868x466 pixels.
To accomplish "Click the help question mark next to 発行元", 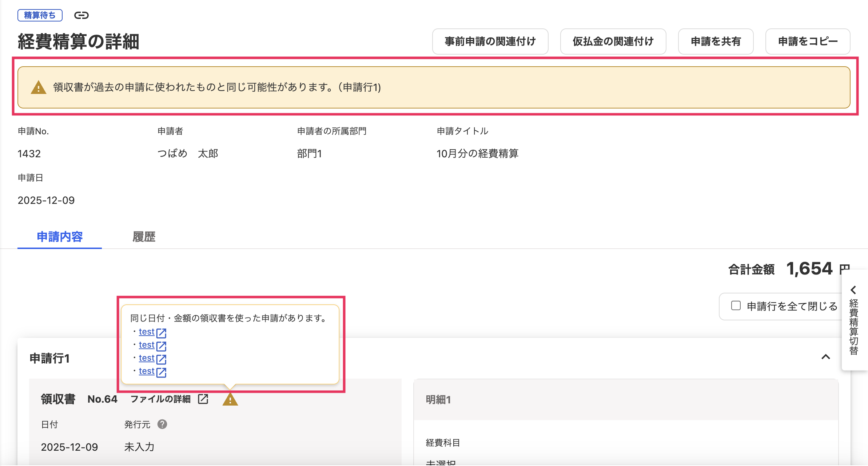I will click(162, 424).
